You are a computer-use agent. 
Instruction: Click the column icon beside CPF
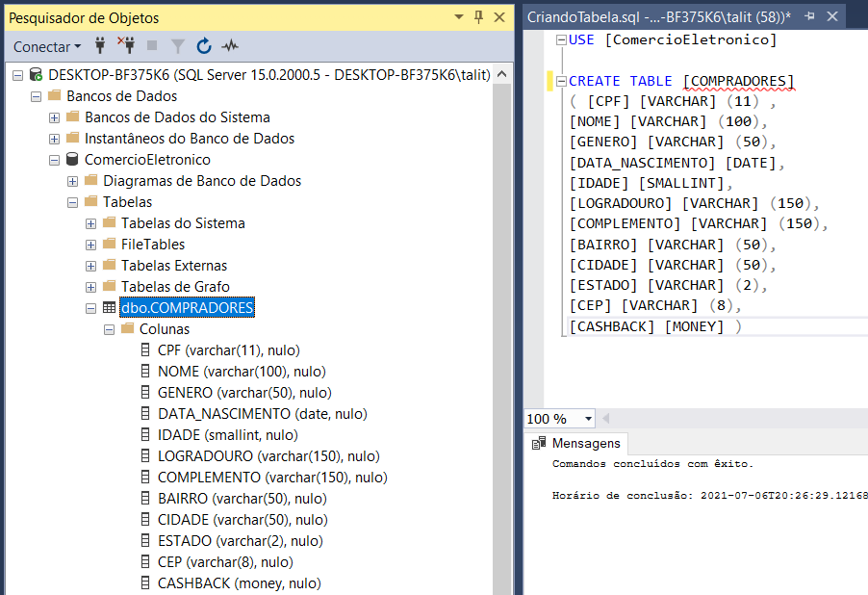point(145,350)
